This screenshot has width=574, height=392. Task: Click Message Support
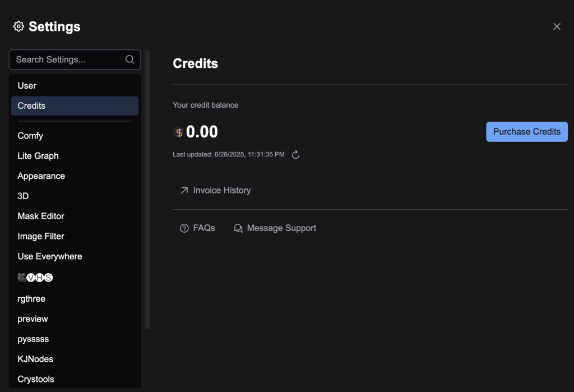point(275,228)
